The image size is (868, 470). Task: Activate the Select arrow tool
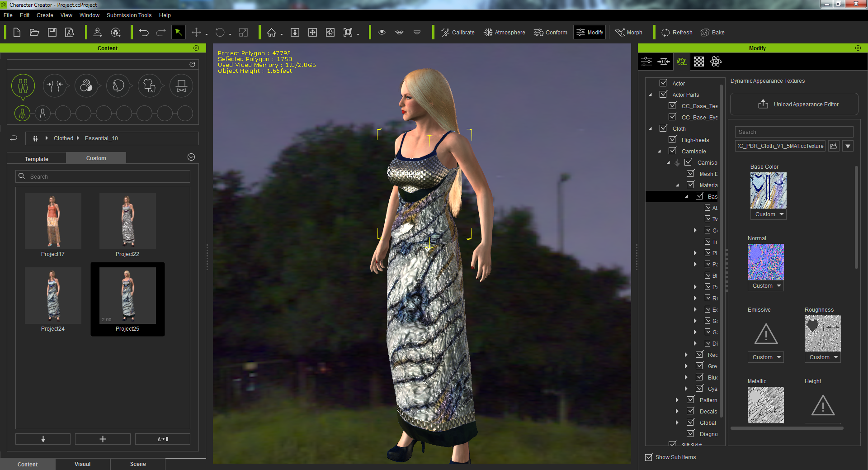179,33
